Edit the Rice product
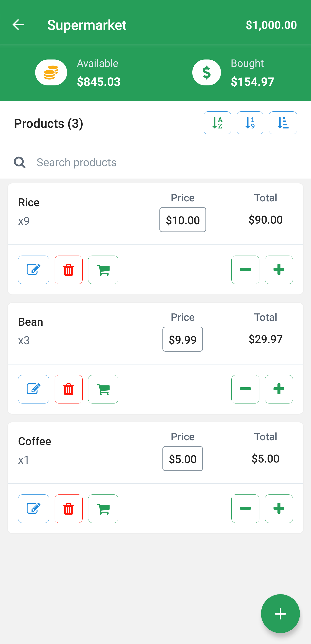Viewport: 311px width, 644px height. [x=34, y=270]
